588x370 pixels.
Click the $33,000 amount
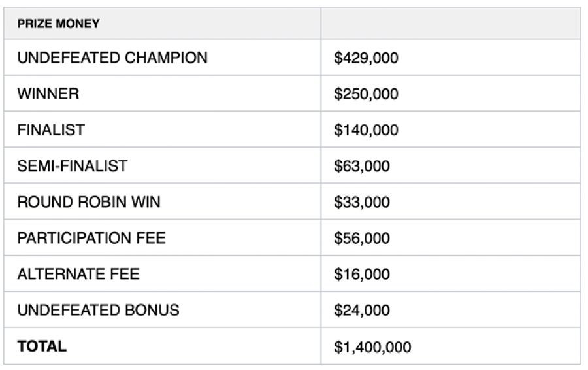(x=361, y=202)
